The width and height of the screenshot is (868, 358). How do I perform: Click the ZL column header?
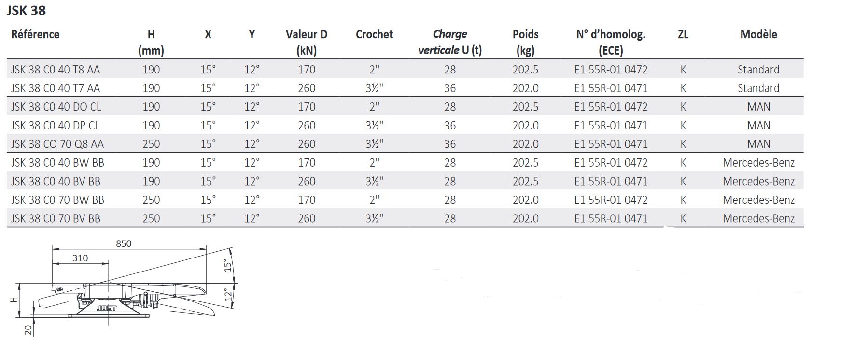(x=683, y=34)
